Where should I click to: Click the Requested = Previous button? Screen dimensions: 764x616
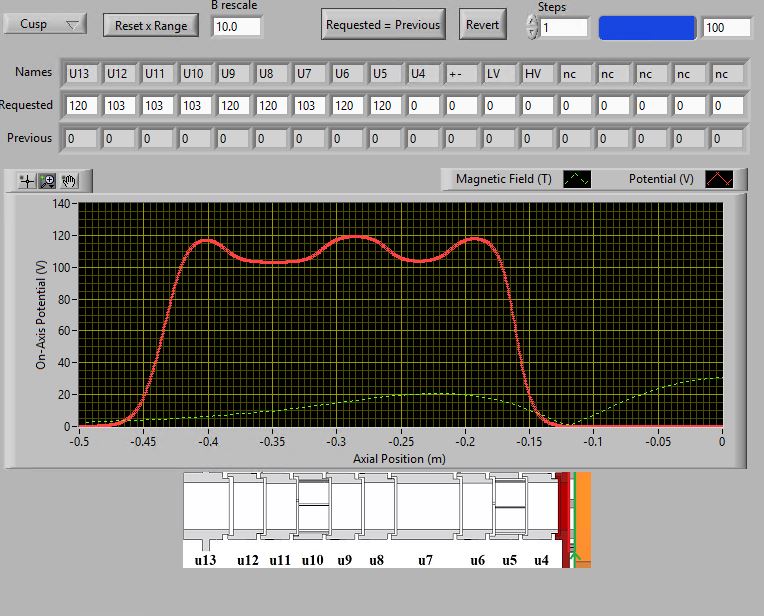click(x=384, y=25)
